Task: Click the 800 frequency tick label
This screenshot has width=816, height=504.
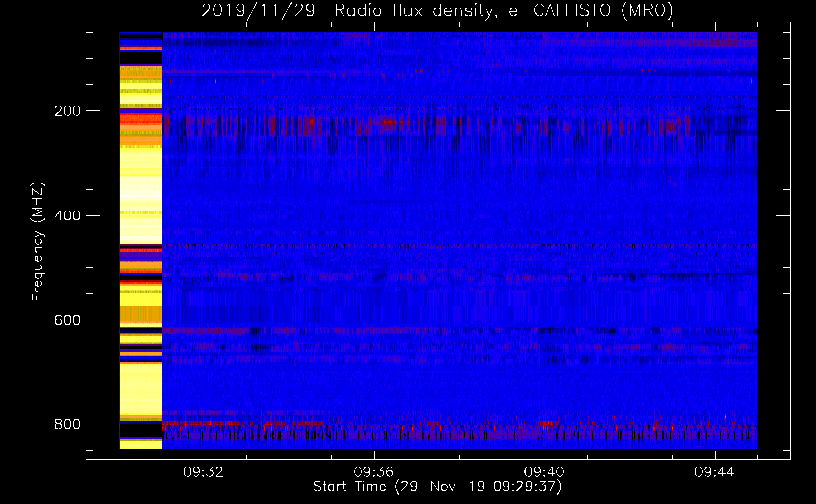Action: click(67, 424)
